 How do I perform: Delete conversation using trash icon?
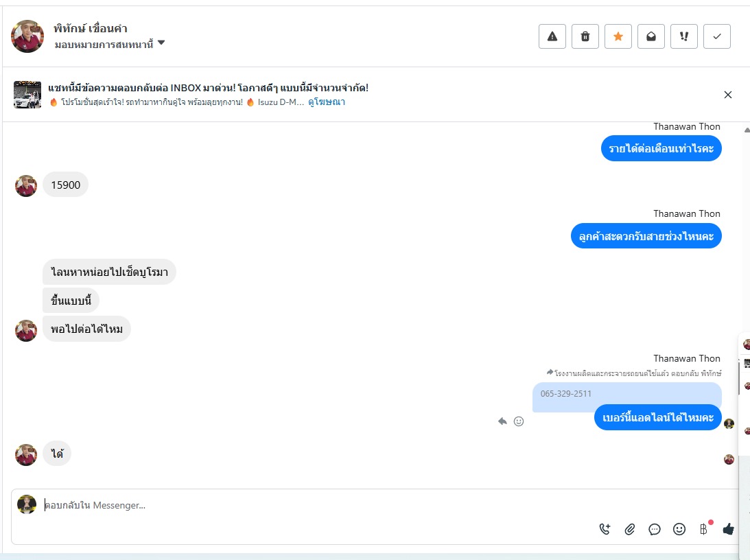point(585,36)
